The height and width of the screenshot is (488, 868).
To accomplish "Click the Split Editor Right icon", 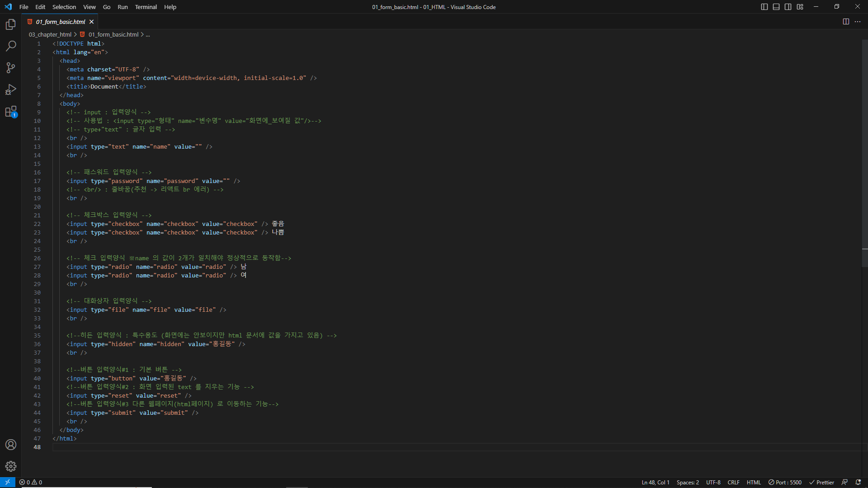I will point(846,22).
